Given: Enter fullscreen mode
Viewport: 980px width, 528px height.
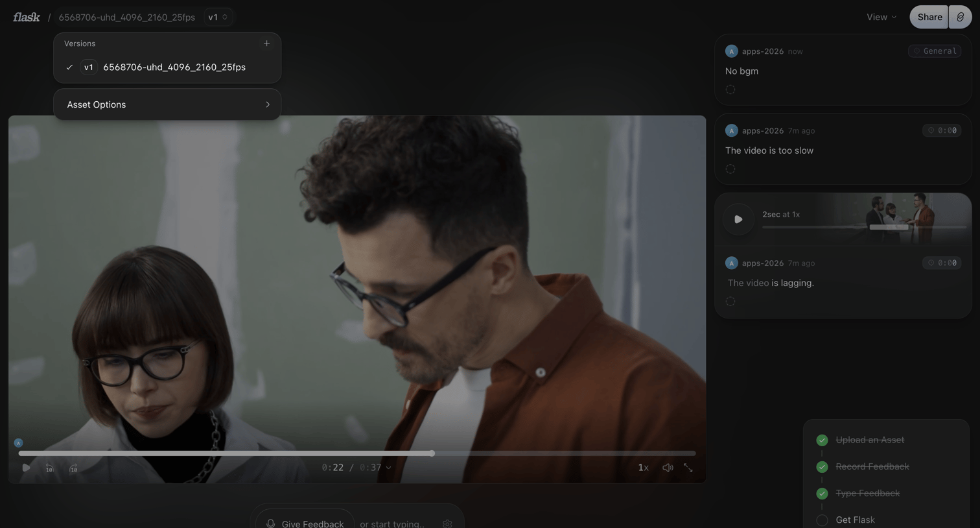Looking at the screenshot, I should [x=688, y=468].
